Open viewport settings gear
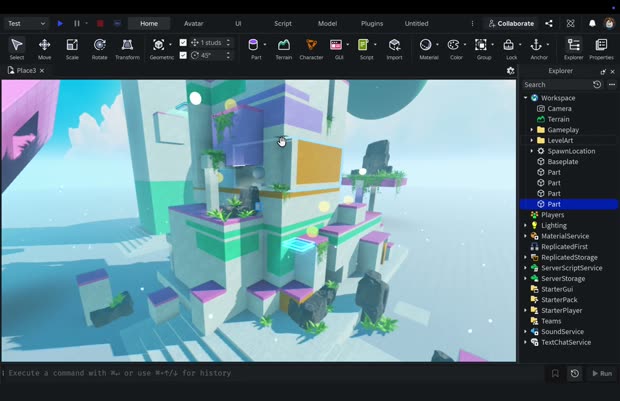Image resolution: width=620 pixels, height=401 pixels. pos(510,70)
